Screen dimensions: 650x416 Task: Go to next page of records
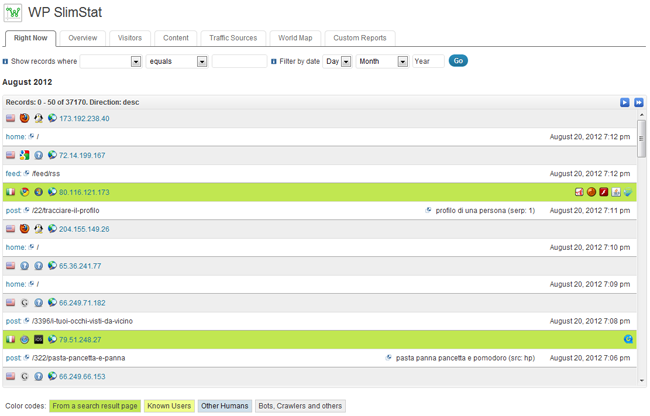point(625,102)
